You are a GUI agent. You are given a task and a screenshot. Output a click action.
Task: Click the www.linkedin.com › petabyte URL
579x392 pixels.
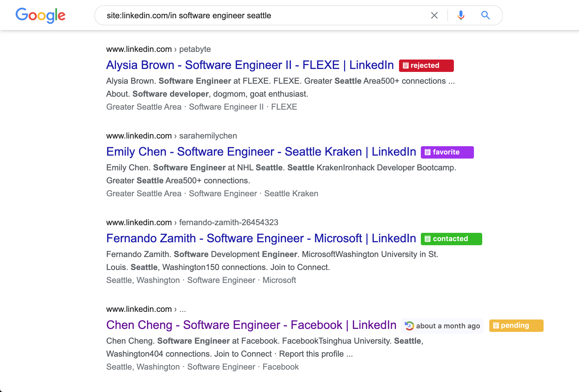158,49
